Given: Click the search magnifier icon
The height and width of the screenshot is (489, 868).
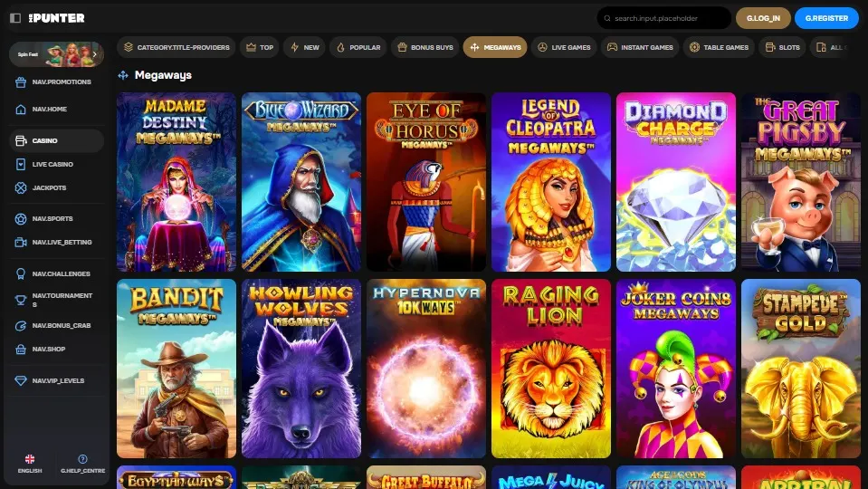Looking at the screenshot, I should tap(607, 18).
